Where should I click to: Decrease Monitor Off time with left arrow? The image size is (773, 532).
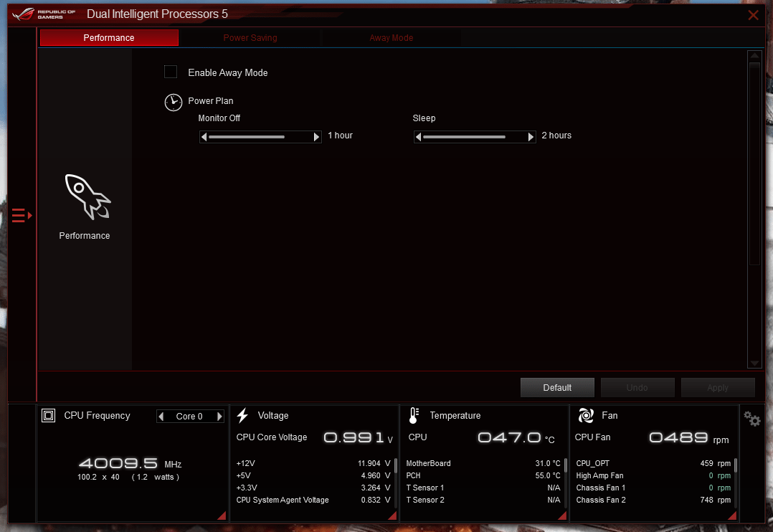(204, 137)
